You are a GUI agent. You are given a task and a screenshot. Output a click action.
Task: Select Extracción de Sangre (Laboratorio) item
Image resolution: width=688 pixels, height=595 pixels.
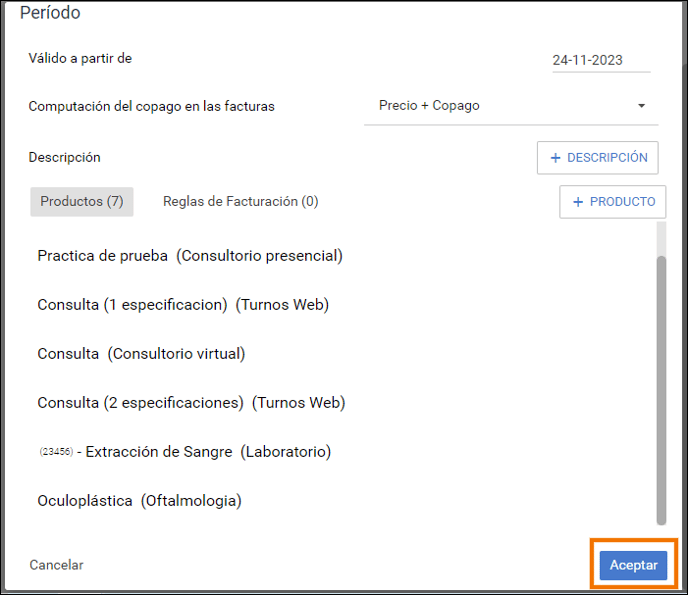185,452
